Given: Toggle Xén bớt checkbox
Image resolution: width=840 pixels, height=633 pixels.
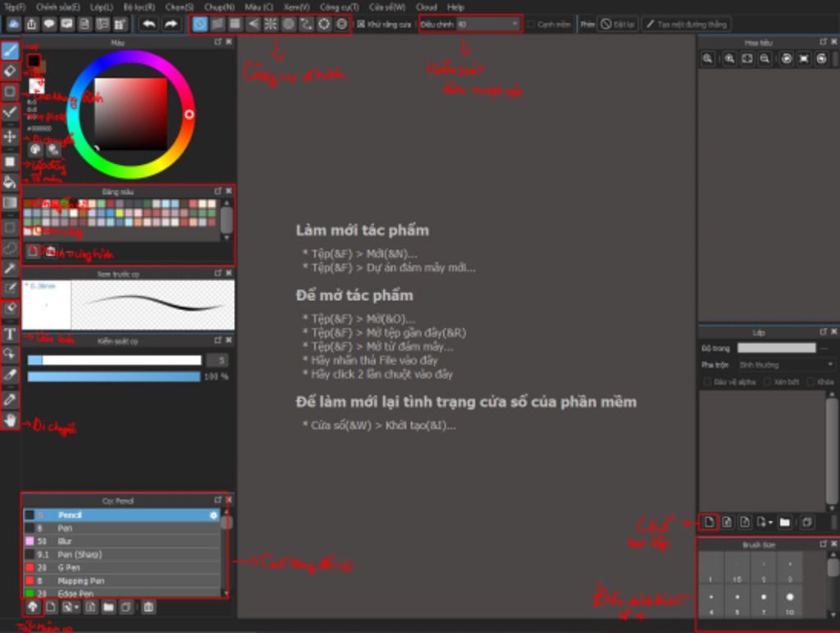Looking at the screenshot, I should tap(767, 382).
